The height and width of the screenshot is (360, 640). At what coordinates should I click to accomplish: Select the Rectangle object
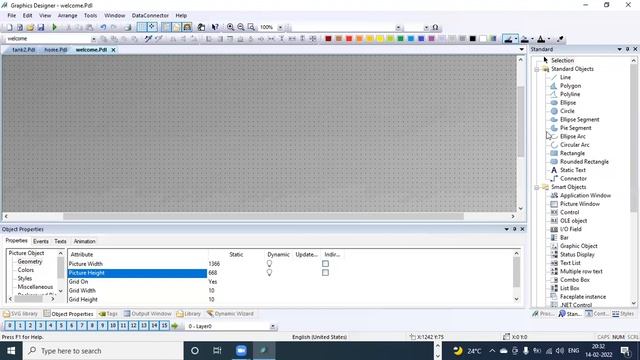572,153
